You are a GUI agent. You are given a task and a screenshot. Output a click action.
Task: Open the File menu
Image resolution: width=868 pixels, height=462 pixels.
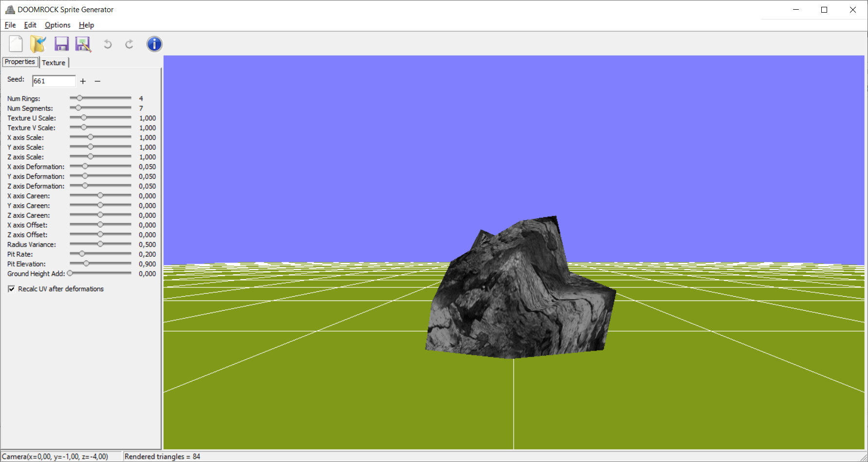tap(9, 25)
